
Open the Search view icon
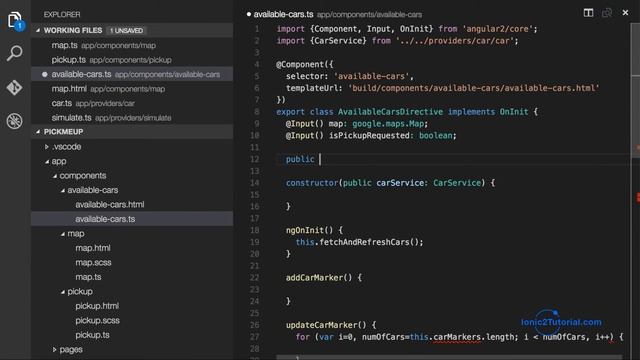(15, 53)
